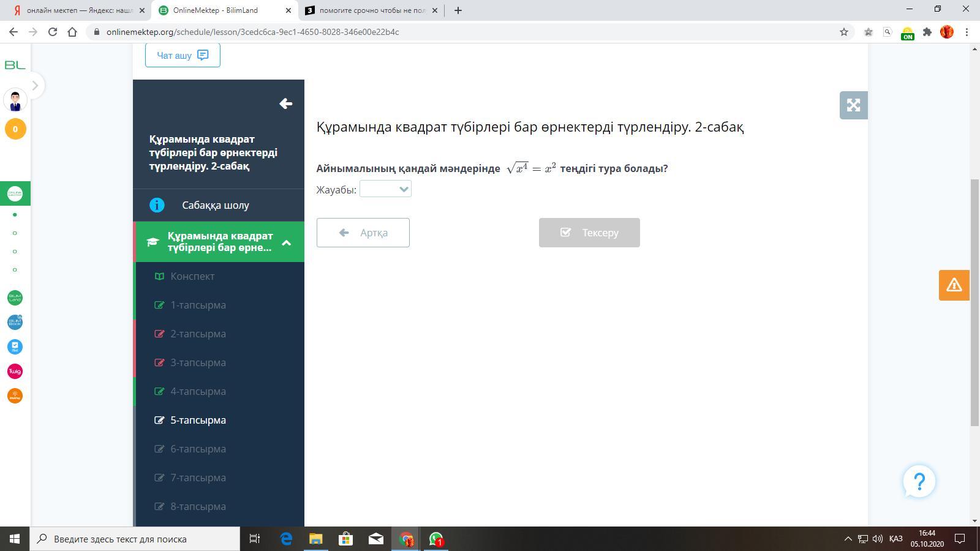Viewport: 980px width, 551px height.
Task: Open the green BilimLand sidebar icon
Action: tap(15, 298)
